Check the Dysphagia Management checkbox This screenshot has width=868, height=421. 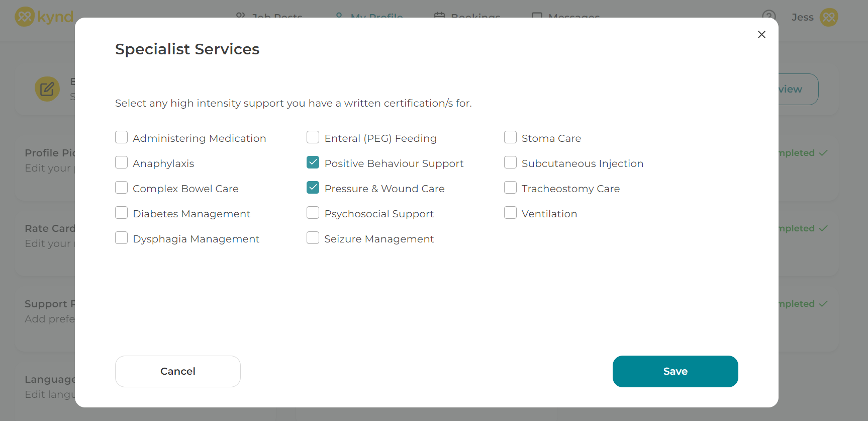point(121,238)
